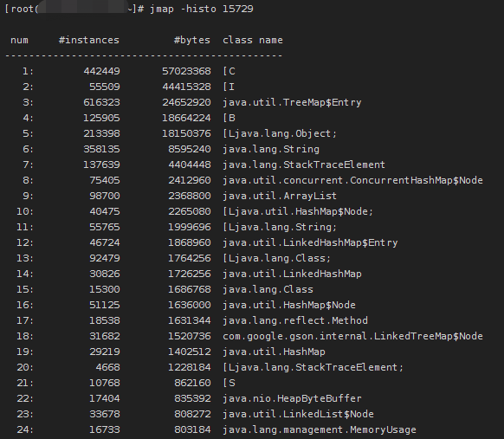Select the '#bytes' column header

point(192,40)
